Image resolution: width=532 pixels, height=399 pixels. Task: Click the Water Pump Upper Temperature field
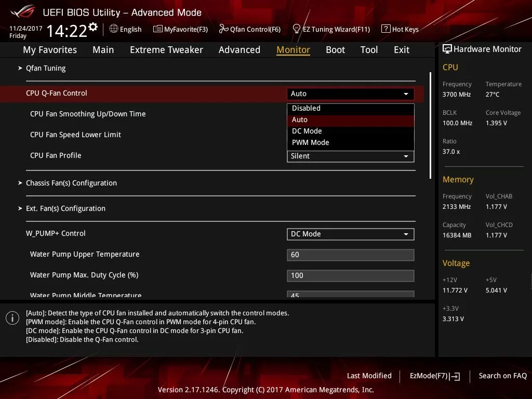tap(351, 255)
